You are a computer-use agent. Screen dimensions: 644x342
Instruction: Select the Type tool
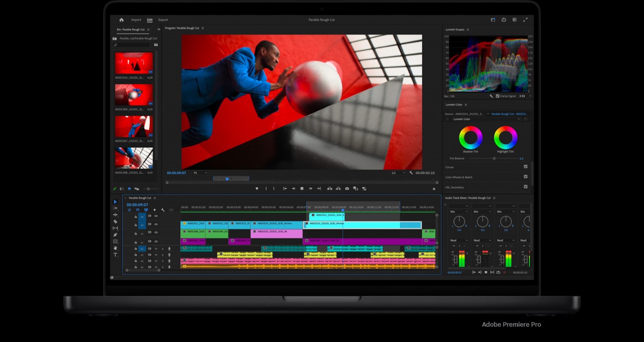click(115, 254)
